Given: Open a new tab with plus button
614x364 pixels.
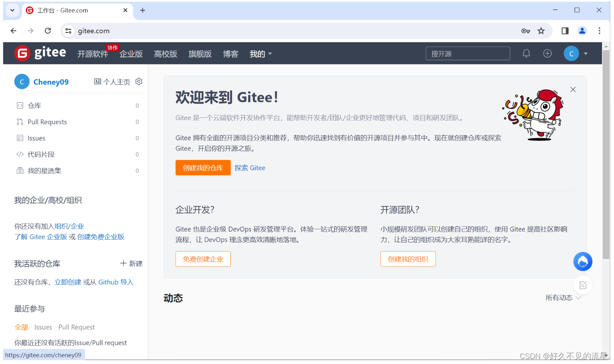Looking at the screenshot, I should 142,10.
